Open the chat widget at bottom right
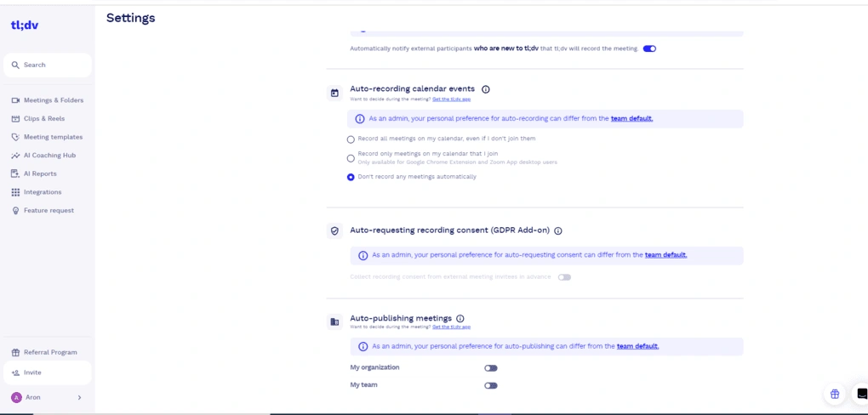 [861, 394]
